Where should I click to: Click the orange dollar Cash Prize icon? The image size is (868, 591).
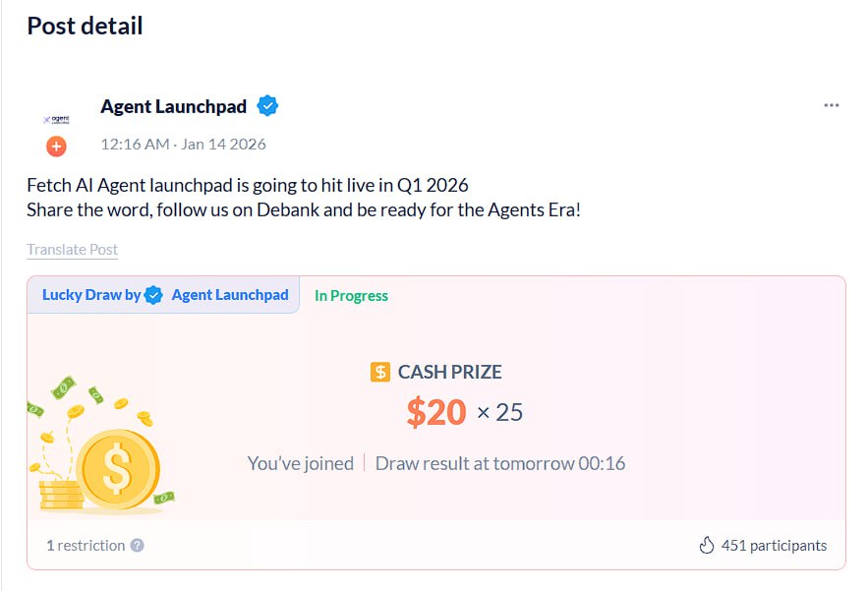(x=380, y=372)
